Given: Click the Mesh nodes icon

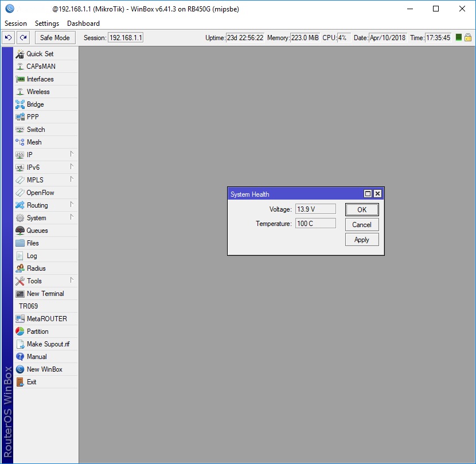Looking at the screenshot, I should [19, 142].
